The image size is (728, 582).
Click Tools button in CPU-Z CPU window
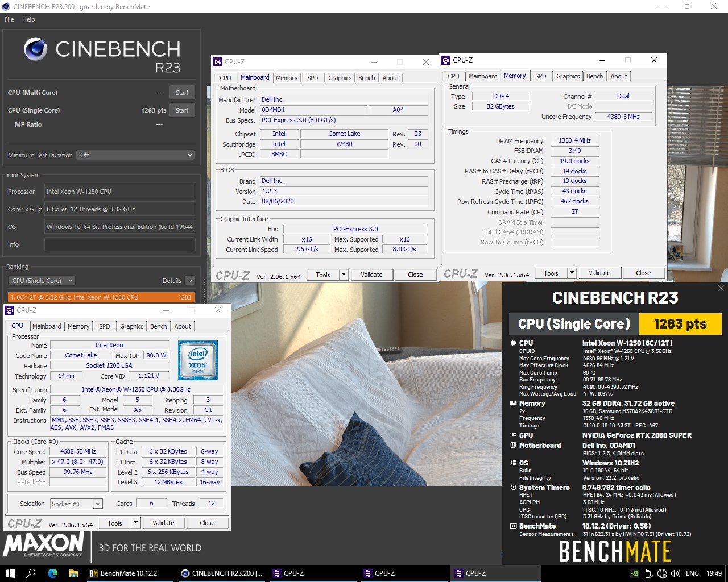point(115,523)
